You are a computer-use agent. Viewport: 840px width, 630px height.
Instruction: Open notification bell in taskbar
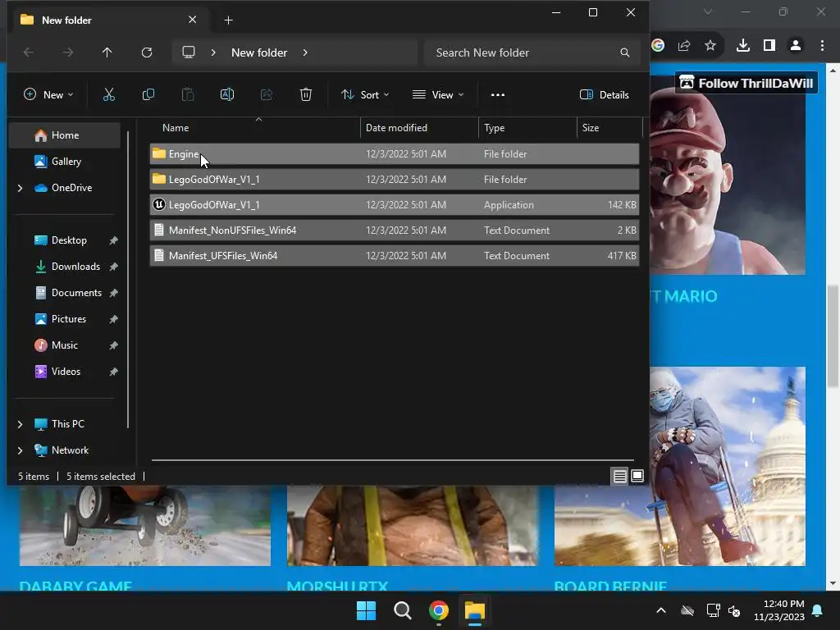point(818,610)
